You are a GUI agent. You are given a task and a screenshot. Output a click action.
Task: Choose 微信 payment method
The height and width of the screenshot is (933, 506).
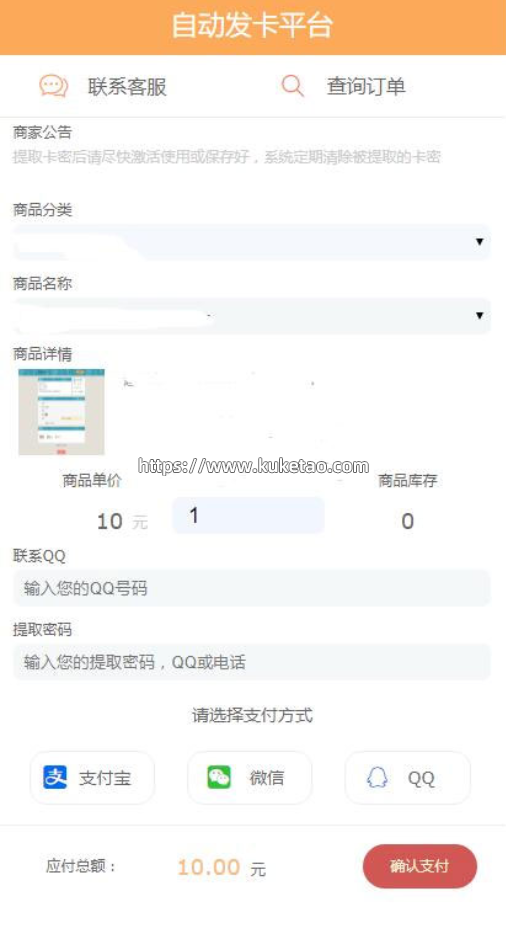click(x=249, y=778)
